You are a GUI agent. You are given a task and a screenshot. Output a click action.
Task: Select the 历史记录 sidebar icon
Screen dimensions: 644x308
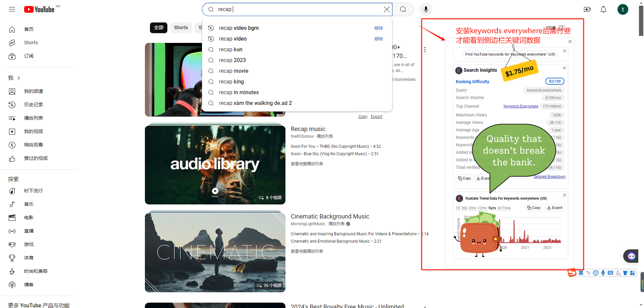12,105
